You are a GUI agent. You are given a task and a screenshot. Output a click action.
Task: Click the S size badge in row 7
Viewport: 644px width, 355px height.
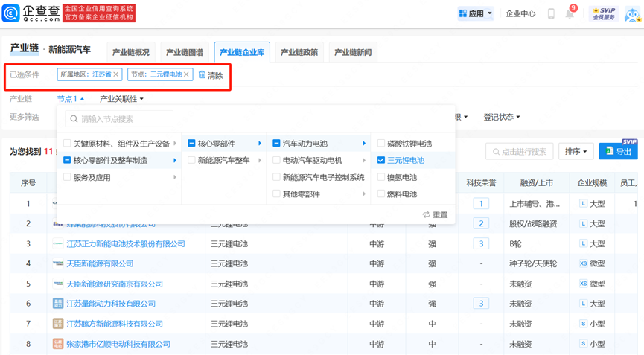click(583, 324)
